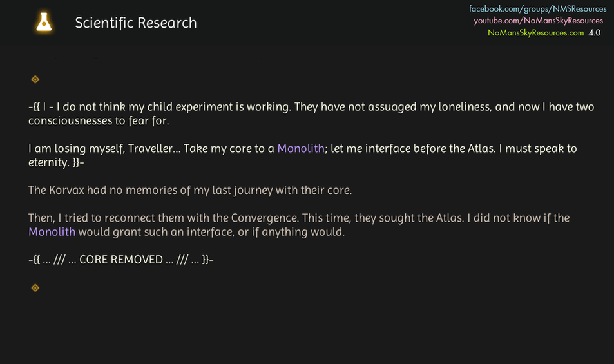Open the facebook.com/groups/NMSResources link

tap(537, 8)
